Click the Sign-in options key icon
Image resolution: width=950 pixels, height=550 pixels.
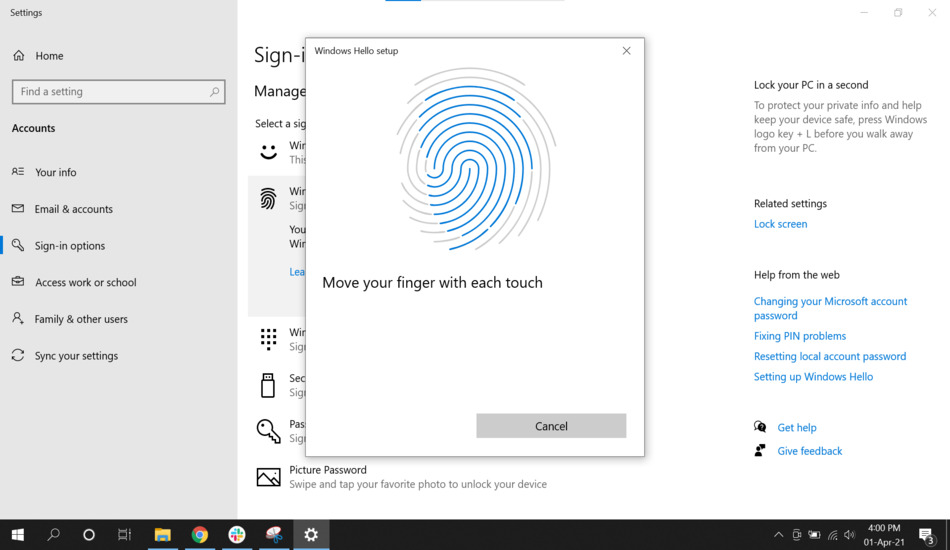(x=18, y=245)
